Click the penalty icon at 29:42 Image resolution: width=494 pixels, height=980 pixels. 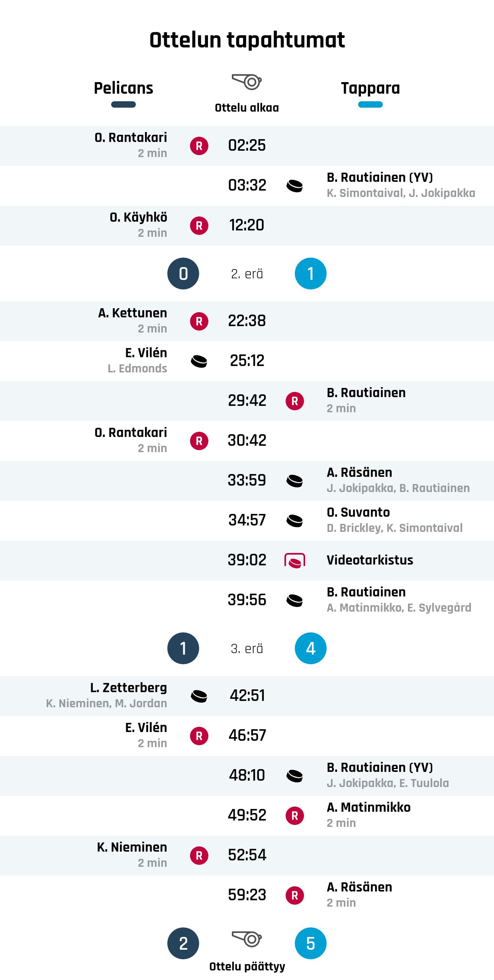[295, 401]
